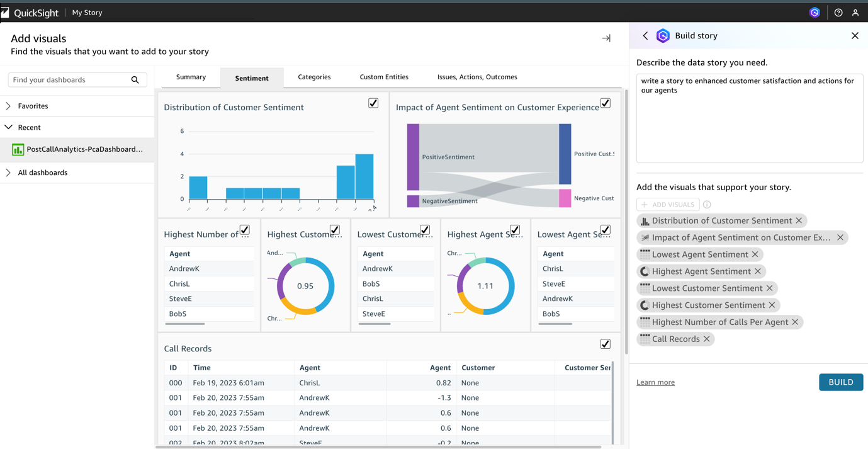Remove Distribution of Customer Sentiment chip
The height and width of the screenshot is (449, 868).
pos(799,220)
